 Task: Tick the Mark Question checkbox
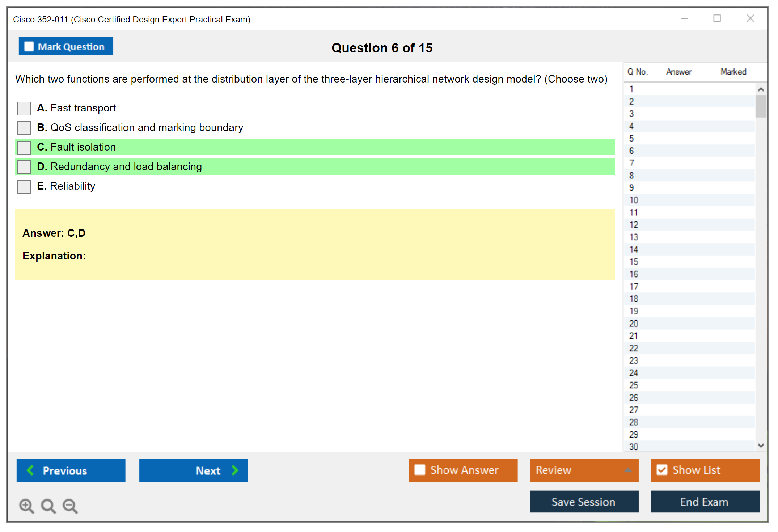(x=29, y=46)
